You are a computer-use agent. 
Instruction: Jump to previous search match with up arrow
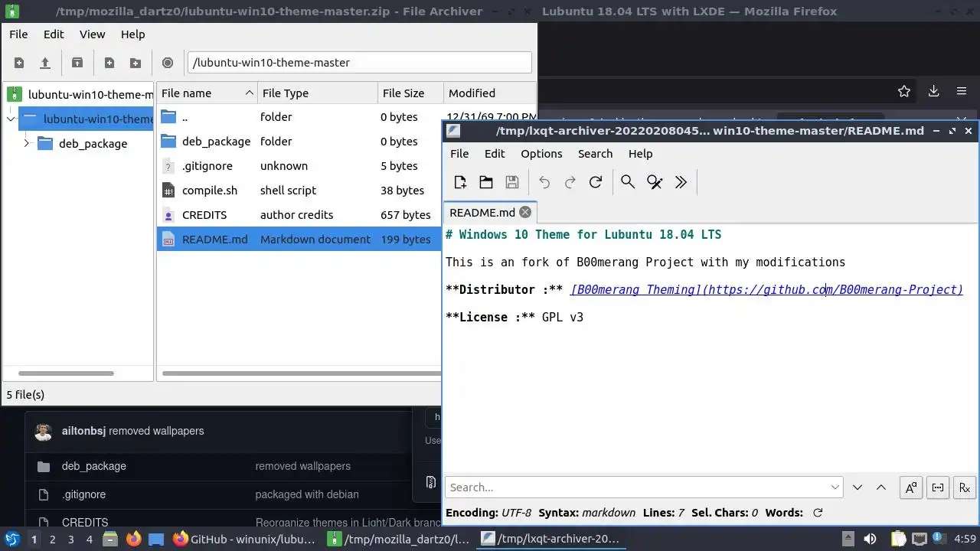(x=881, y=487)
